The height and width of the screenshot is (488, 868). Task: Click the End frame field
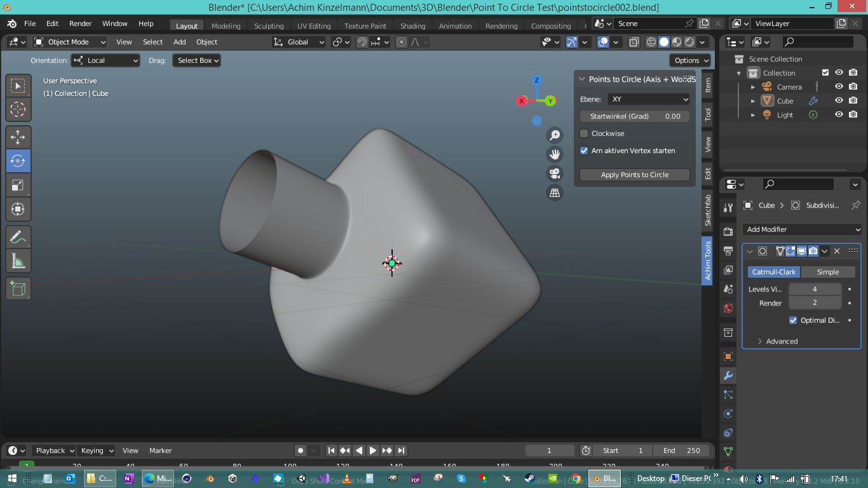pyautogui.click(x=681, y=451)
